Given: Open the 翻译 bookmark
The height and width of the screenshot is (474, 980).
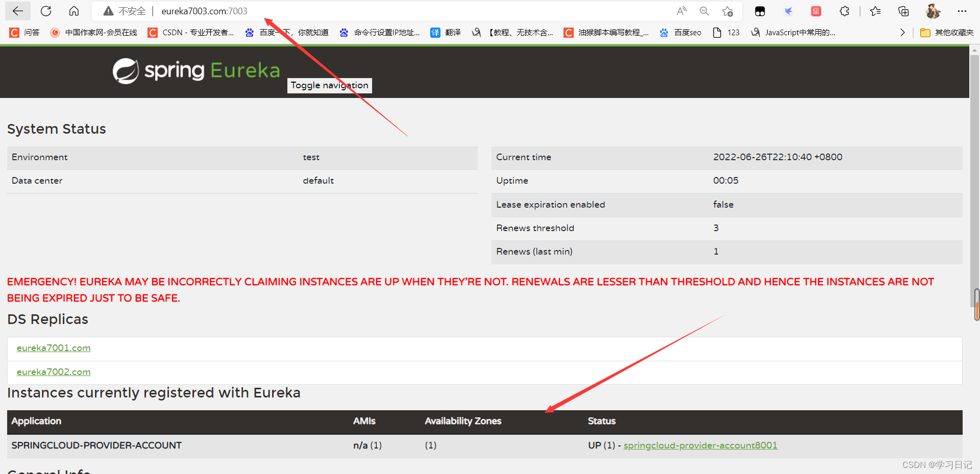Looking at the screenshot, I should 446,33.
